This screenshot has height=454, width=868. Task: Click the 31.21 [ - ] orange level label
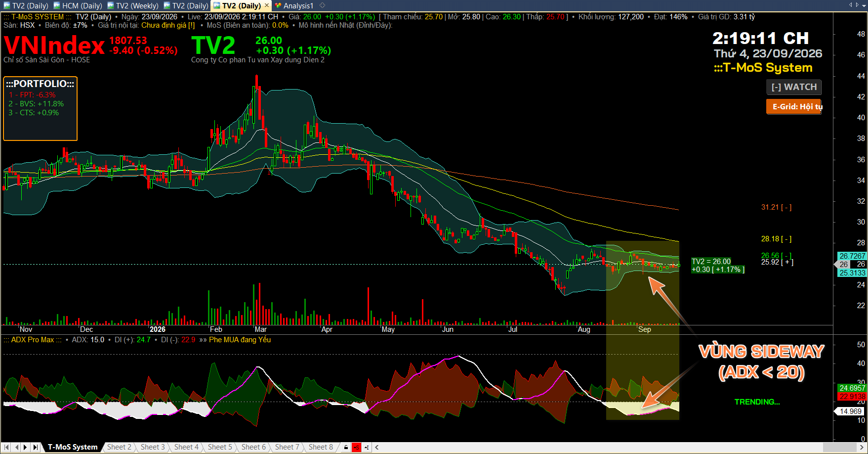coord(776,207)
